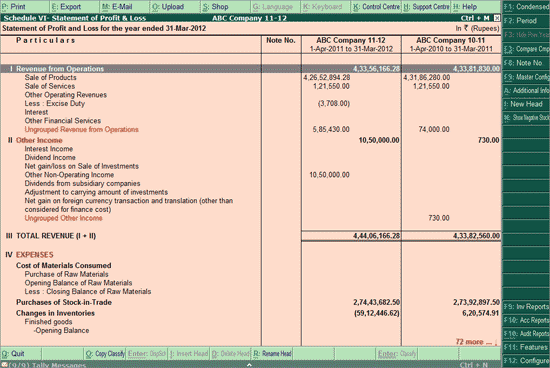
Task: Switch to F1 Condensed view
Action: [526, 7]
